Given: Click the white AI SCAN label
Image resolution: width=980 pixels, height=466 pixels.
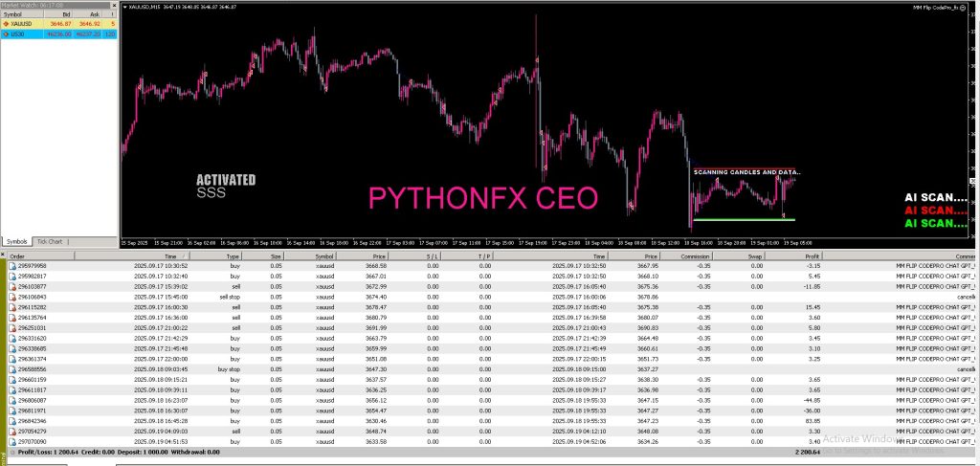Looking at the screenshot, I should (x=936, y=197).
